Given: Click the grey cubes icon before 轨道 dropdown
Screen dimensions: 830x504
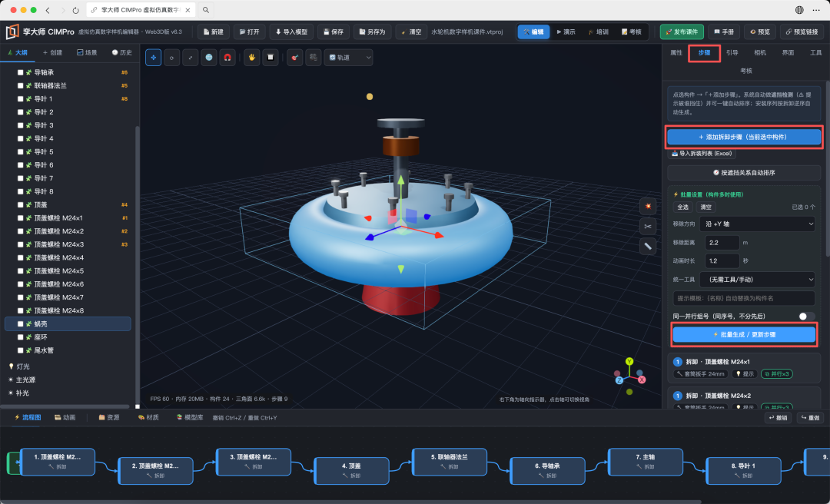Looking at the screenshot, I should click(314, 57).
